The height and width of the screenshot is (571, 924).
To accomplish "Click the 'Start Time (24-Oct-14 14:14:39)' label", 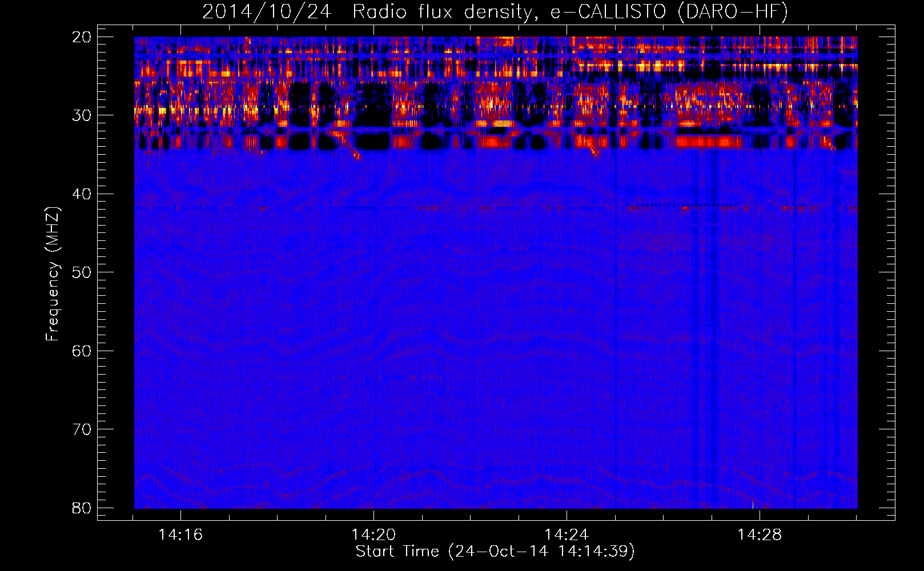I will coord(495,552).
